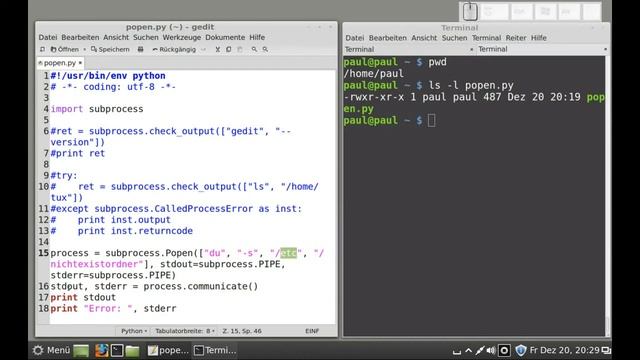Screen dimensions: 640x360
Task: Open gedit Suchen menu
Action: click(146, 37)
